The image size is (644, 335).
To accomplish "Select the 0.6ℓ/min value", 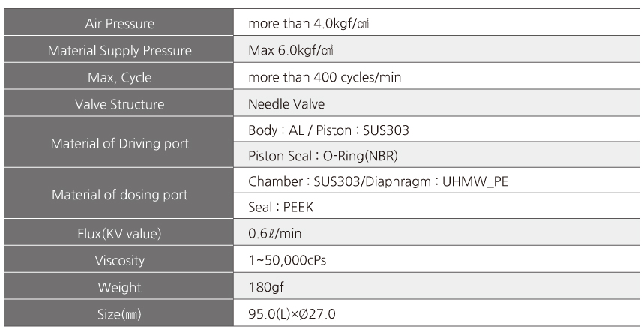I will pos(274,233).
